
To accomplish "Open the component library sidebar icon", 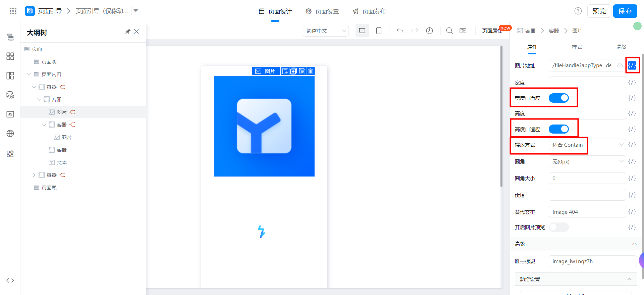I will (x=10, y=56).
